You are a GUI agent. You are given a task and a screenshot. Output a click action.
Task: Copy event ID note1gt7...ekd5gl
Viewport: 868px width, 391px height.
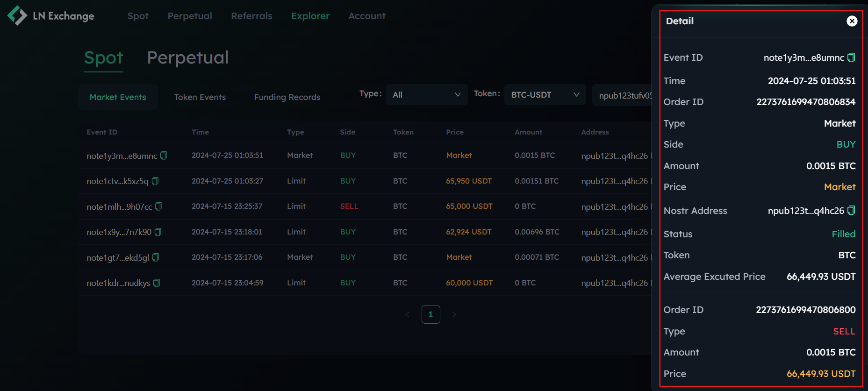point(156,257)
